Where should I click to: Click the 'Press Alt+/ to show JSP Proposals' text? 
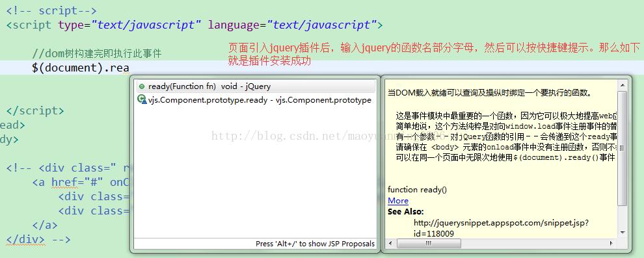315,244
